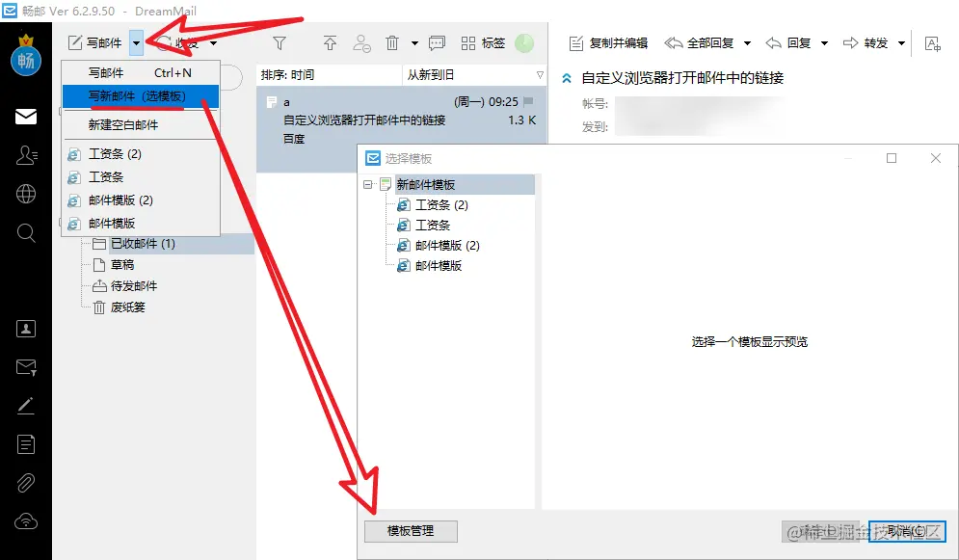Open the 待发邮件 outbox folder
The height and width of the screenshot is (560, 959).
[x=133, y=285]
